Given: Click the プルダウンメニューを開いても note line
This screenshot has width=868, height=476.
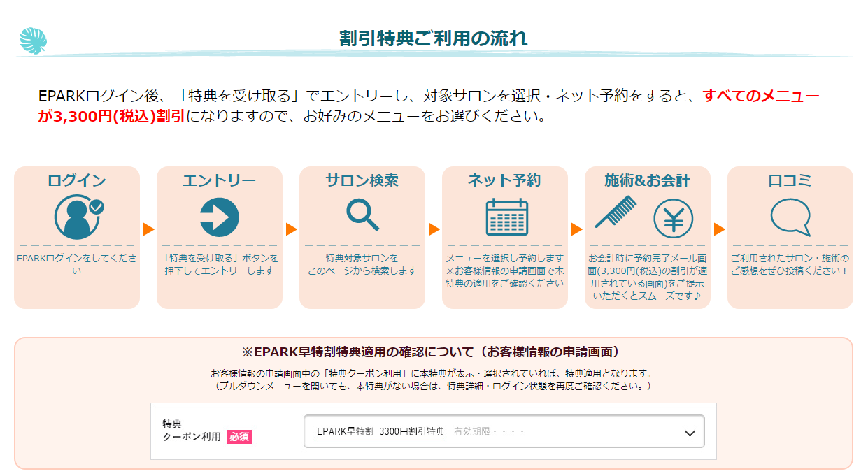Looking at the screenshot, I should [x=434, y=386].
